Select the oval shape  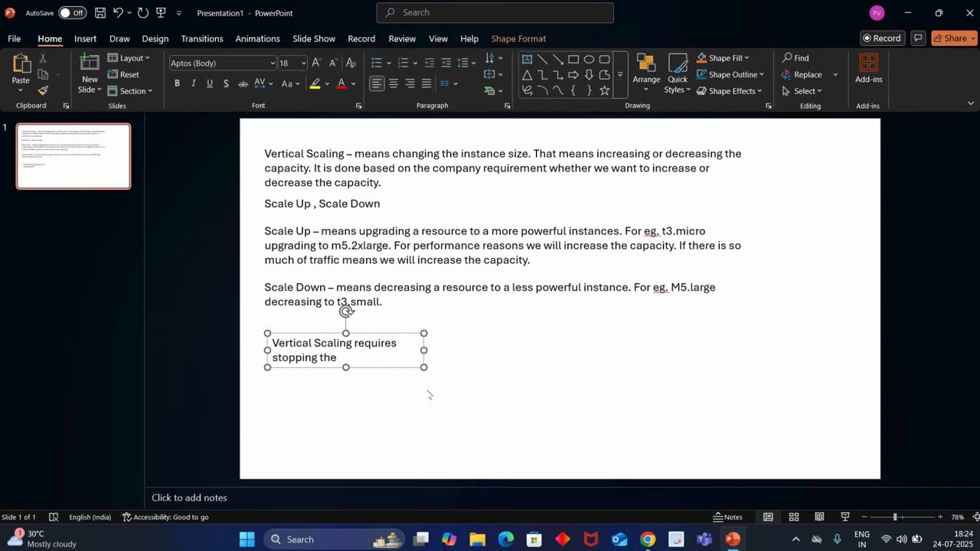[589, 59]
